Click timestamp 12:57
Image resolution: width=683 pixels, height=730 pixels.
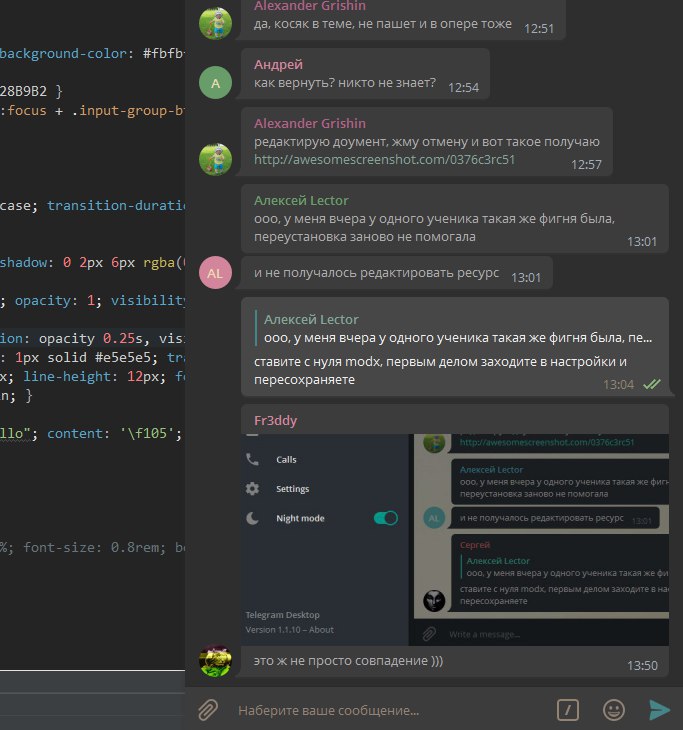pos(586,165)
